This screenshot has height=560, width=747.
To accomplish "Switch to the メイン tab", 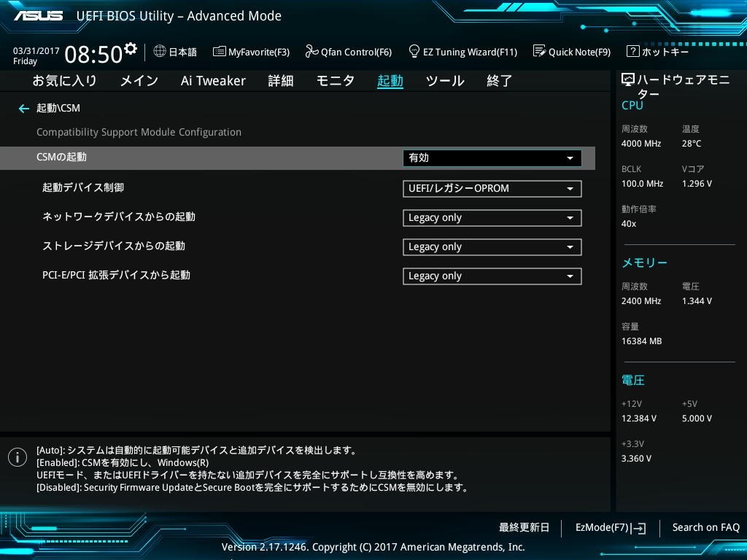I will point(139,80).
